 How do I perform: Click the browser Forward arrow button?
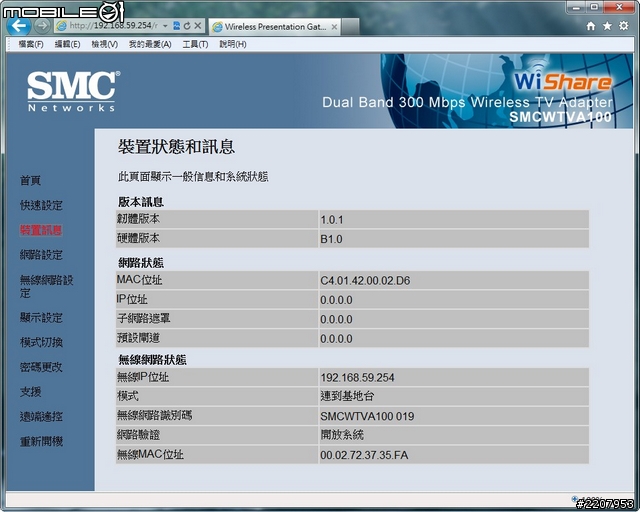click(42, 26)
